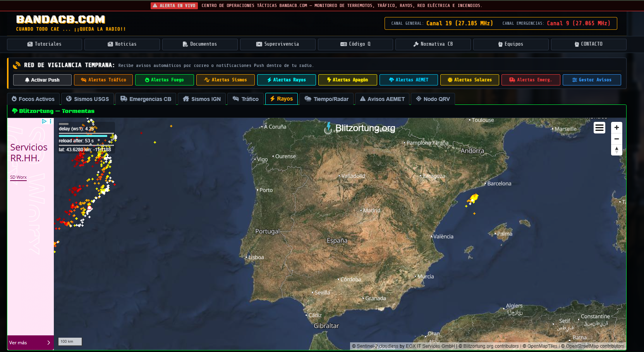Click Alertas Sismos button
The height and width of the screenshot is (352, 644).
click(x=225, y=80)
